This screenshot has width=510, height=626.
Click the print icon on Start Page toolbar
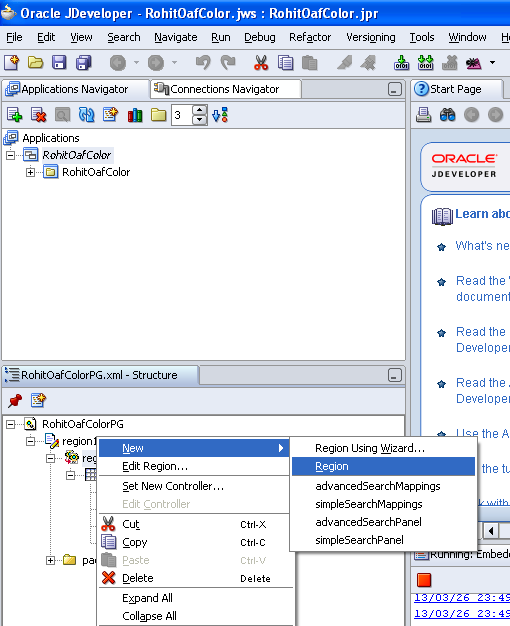(423, 115)
